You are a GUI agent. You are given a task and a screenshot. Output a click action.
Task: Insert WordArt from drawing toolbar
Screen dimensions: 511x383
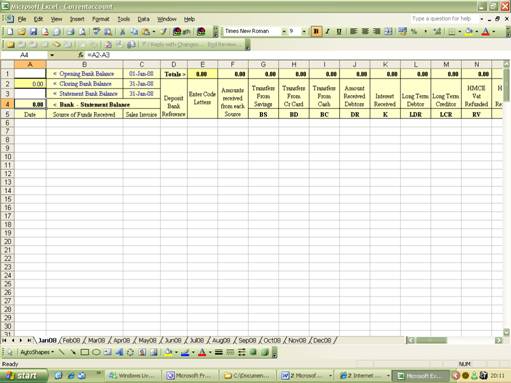[119, 352]
